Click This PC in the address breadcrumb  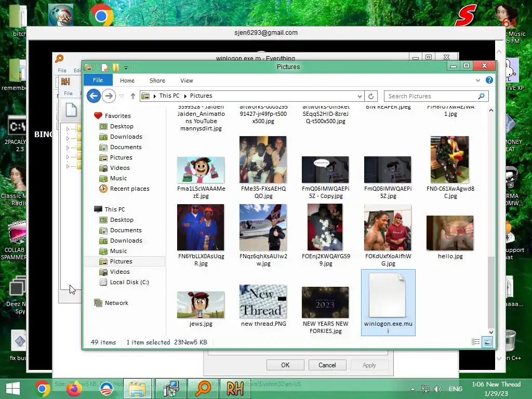pyautogui.click(x=169, y=96)
